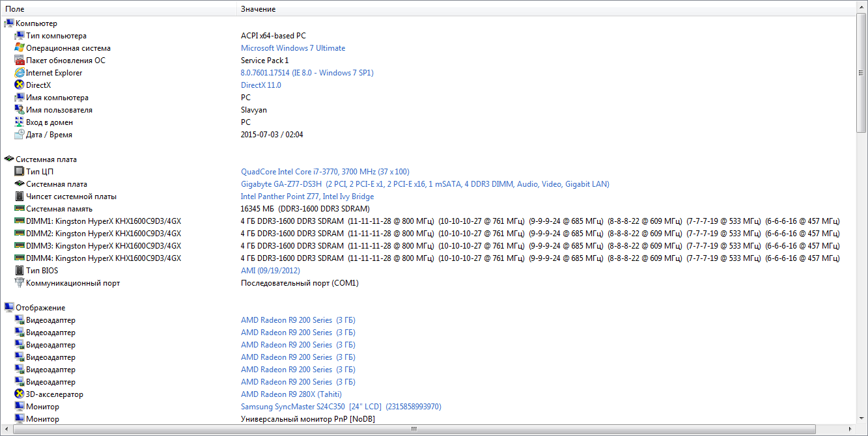The height and width of the screenshot is (436, 868).
Task: Click the memory module icon for DIMM4
Action: pos(20,258)
